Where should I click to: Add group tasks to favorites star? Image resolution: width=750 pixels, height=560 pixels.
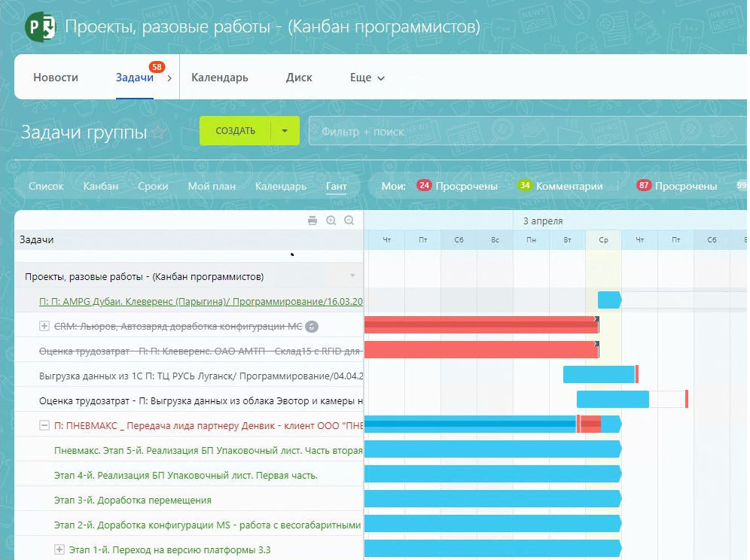[x=159, y=132]
